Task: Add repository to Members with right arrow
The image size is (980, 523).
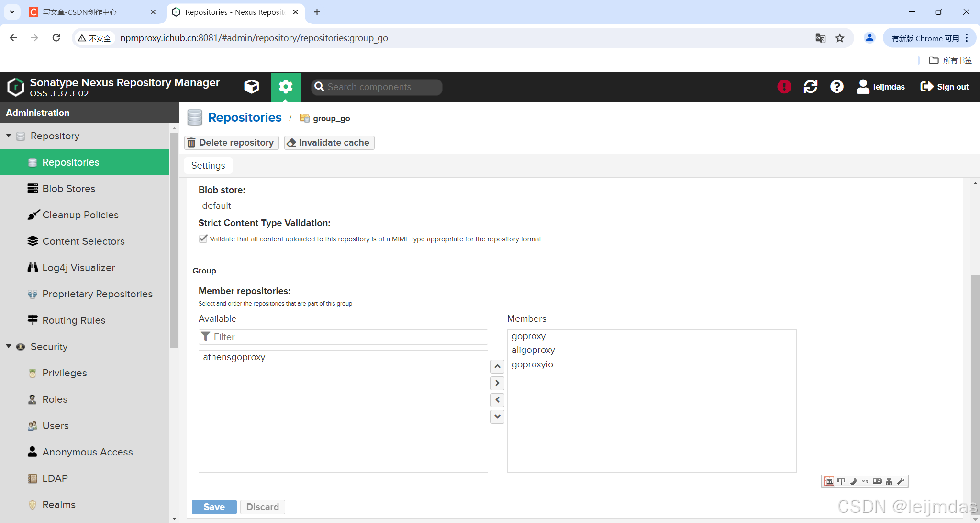Action: click(497, 383)
